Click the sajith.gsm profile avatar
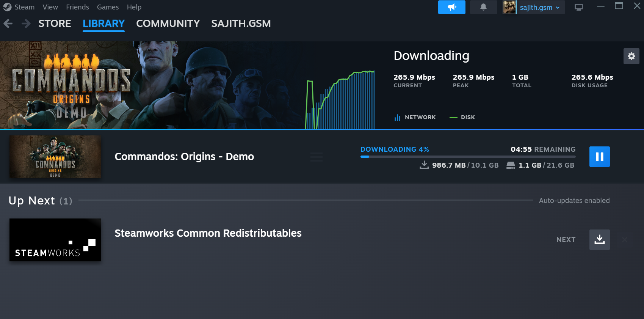The width and height of the screenshot is (644, 319). coord(509,7)
